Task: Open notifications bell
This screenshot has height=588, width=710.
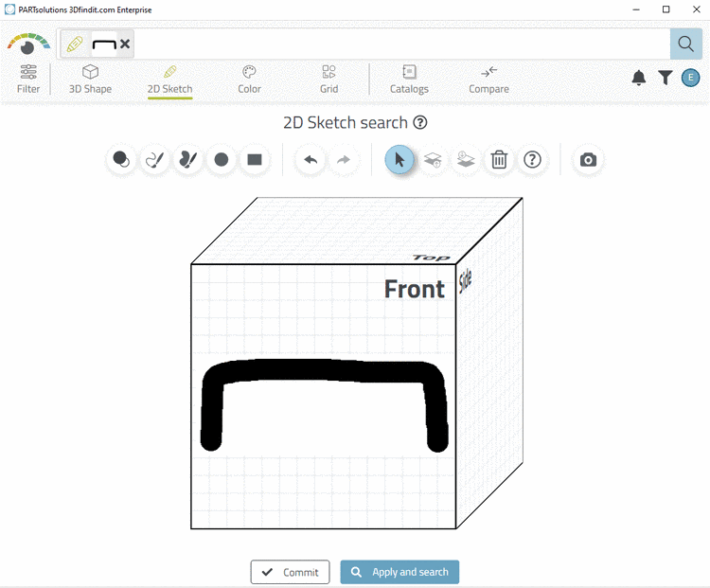Action: (639, 78)
